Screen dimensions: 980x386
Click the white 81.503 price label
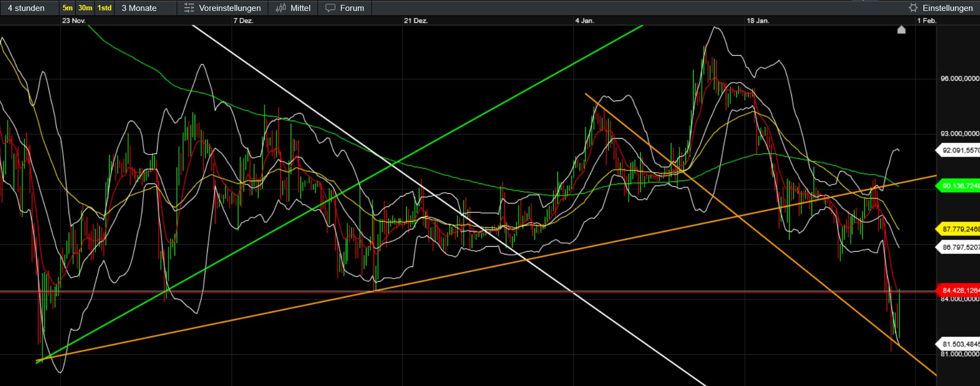tap(960, 344)
